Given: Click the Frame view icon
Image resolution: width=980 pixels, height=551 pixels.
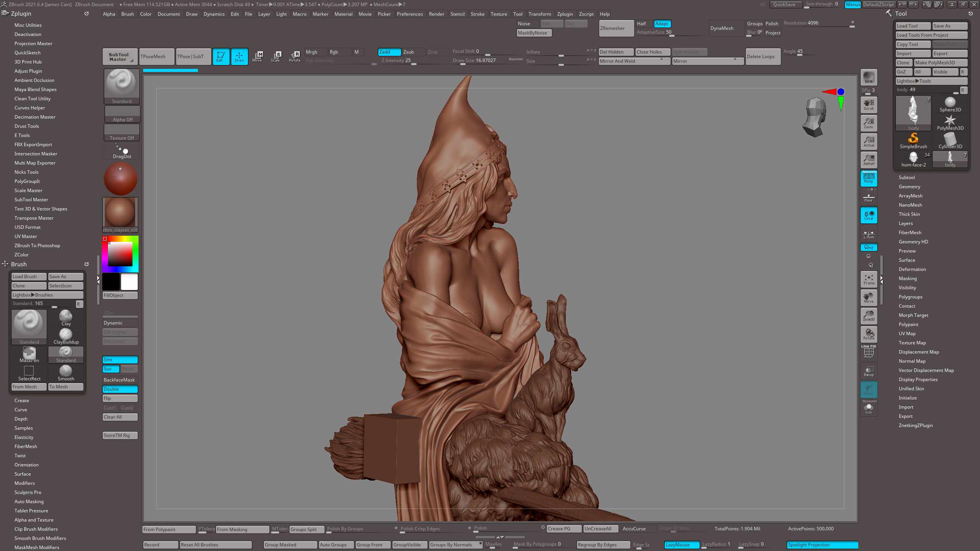Looking at the screenshot, I should [x=869, y=279].
